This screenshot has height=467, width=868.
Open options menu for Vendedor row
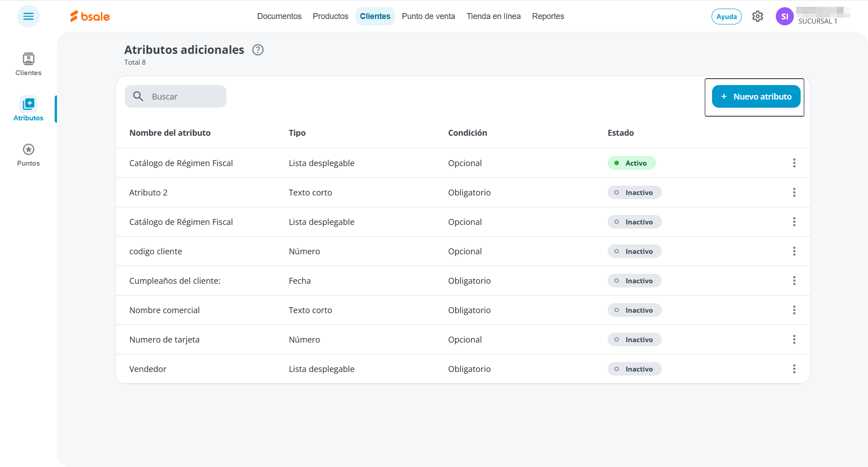click(794, 369)
